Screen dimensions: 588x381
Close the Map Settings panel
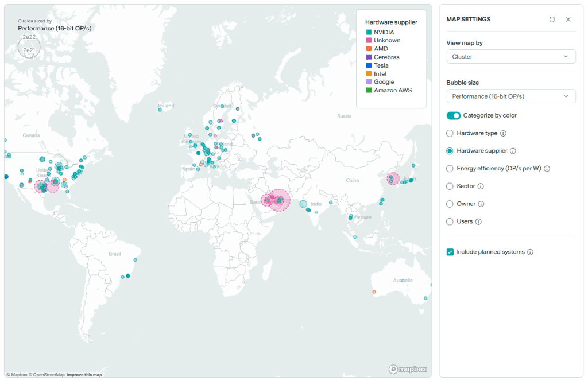coord(568,20)
